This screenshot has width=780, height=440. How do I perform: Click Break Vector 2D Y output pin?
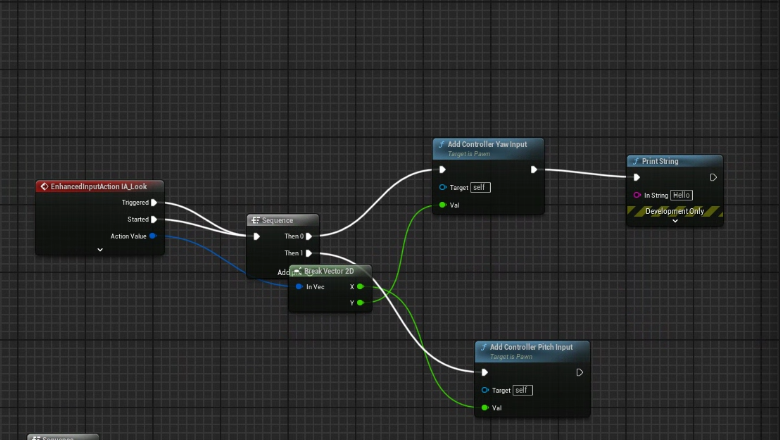tap(360, 302)
